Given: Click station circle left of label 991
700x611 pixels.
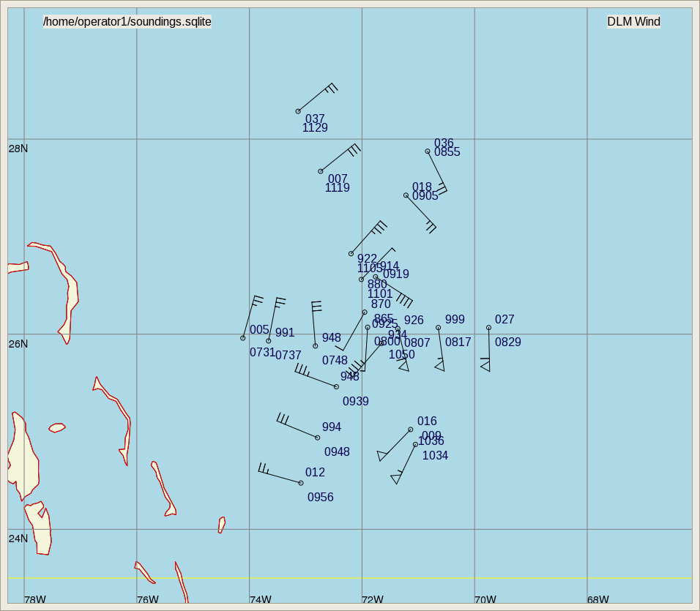Looking at the screenshot, I should point(268,341).
